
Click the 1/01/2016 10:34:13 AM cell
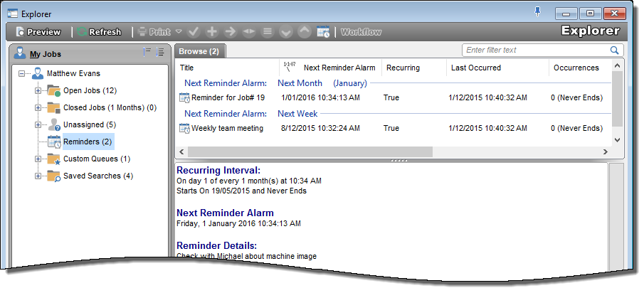point(320,97)
